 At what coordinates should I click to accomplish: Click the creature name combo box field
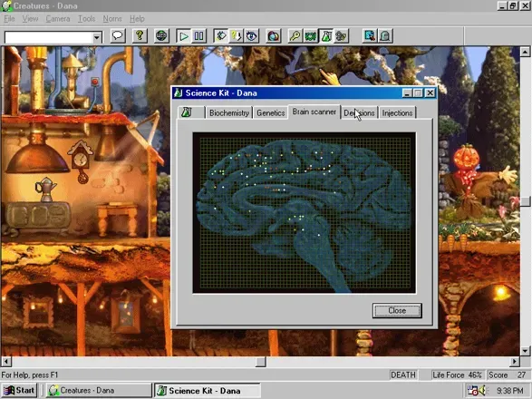(x=49, y=37)
